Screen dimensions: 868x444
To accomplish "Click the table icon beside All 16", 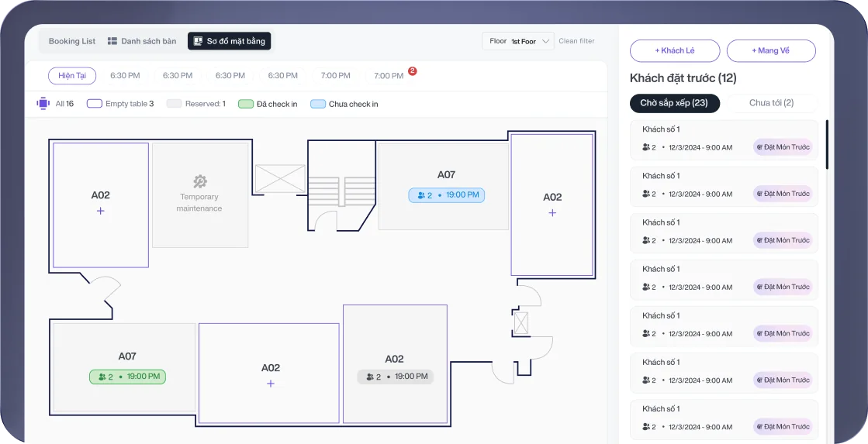I will [43, 103].
